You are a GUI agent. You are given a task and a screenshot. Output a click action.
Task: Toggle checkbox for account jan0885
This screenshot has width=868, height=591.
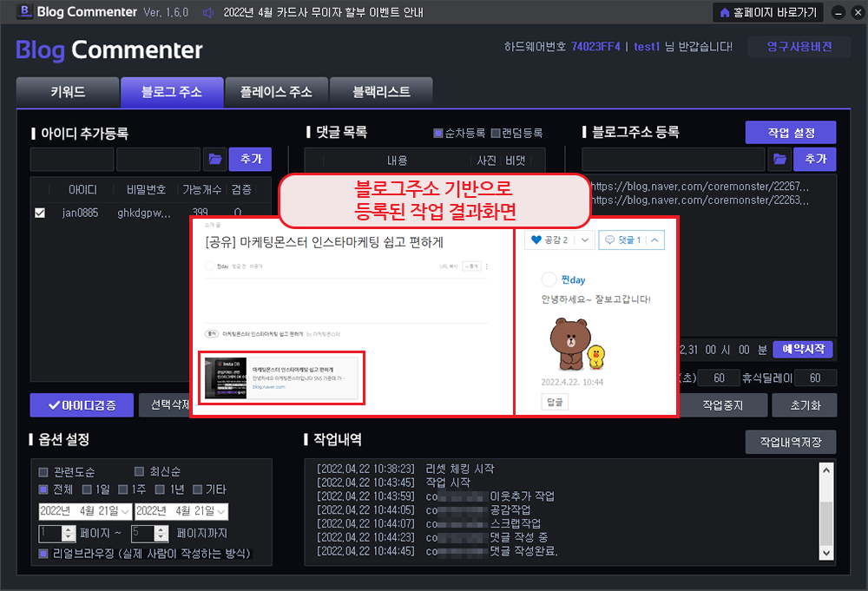point(40,213)
